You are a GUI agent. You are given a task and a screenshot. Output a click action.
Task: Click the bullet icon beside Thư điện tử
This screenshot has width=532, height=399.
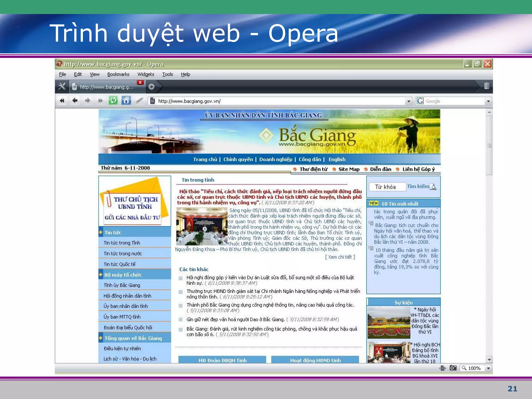coord(295,169)
